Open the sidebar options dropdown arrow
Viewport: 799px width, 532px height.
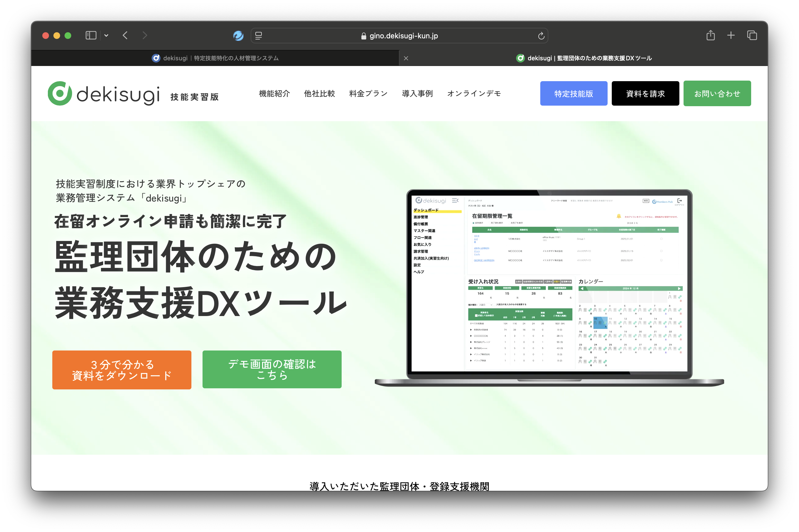pos(106,35)
